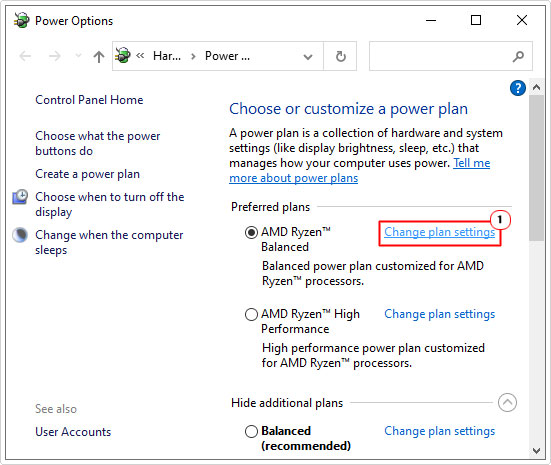Collapse the 'Hide additional plans' section
Screen dimensions: 551x465
[507, 402]
